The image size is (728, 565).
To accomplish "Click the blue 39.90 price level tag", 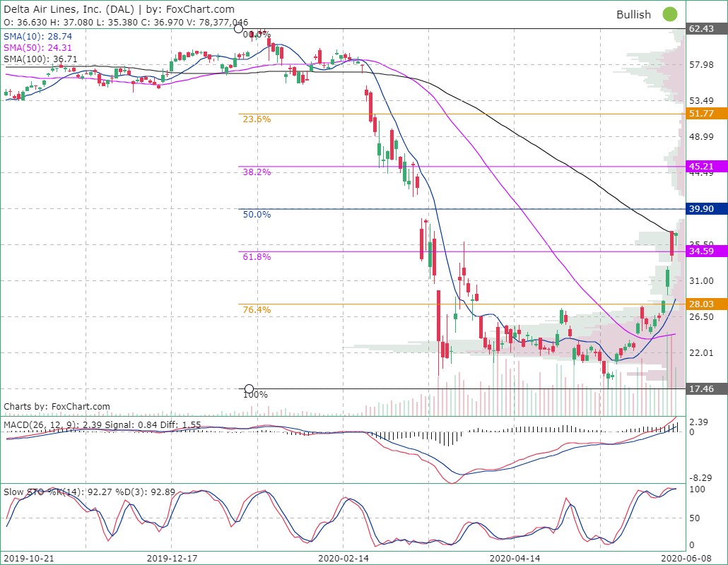I will pyautogui.click(x=707, y=209).
